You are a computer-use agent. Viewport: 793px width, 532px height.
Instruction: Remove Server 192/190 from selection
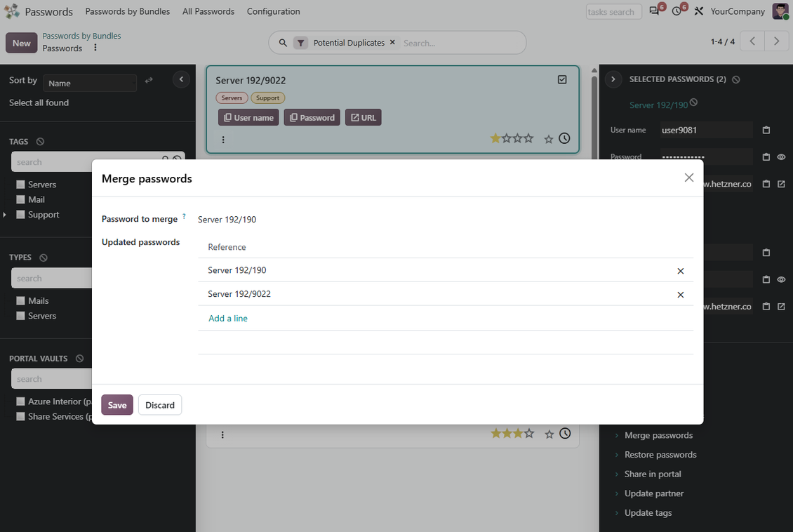coord(694,102)
